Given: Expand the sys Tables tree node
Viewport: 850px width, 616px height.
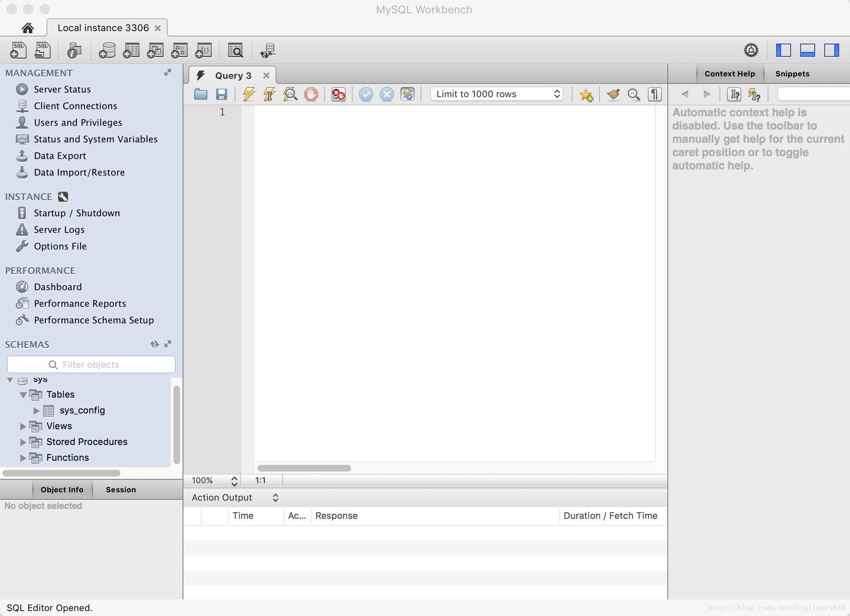Looking at the screenshot, I should pyautogui.click(x=23, y=394).
